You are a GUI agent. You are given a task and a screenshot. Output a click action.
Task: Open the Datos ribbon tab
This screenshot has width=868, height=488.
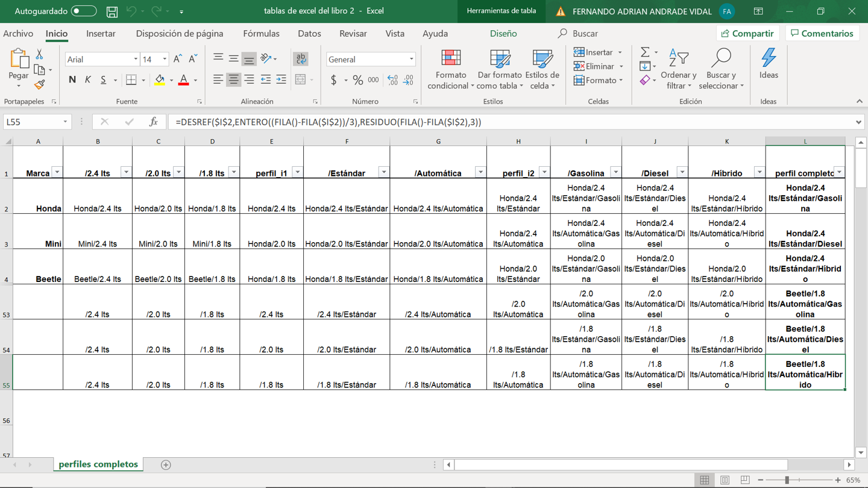click(x=309, y=34)
